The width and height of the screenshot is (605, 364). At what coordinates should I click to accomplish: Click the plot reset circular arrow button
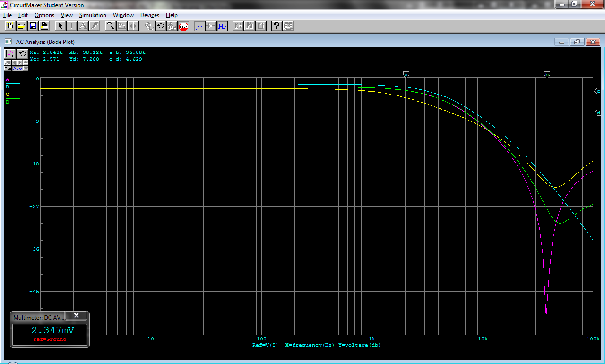pos(22,54)
